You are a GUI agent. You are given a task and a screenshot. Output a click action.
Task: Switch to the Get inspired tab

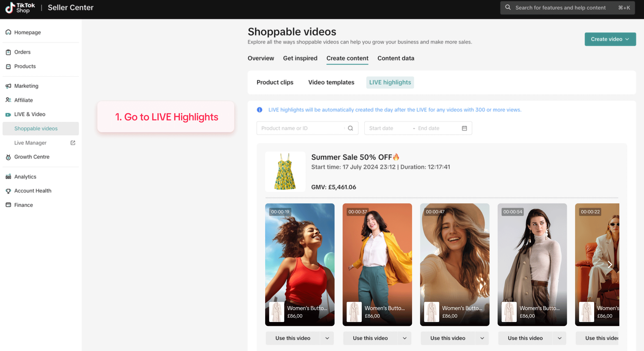[x=300, y=58]
